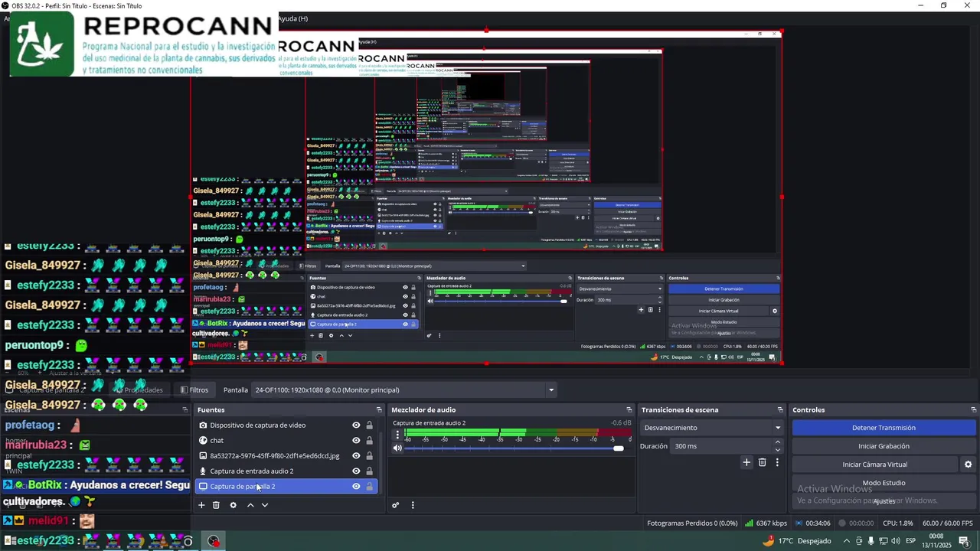The height and width of the screenshot is (551, 980).
Task: Click the monitor icon of Captura de pantalla 2
Action: [x=203, y=486]
